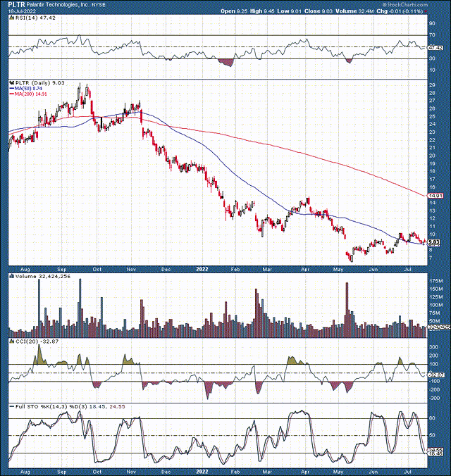Image resolution: width=451 pixels, height=476 pixels.
Task: Click the High 9.45 value in the header
Action: click(x=262, y=11)
